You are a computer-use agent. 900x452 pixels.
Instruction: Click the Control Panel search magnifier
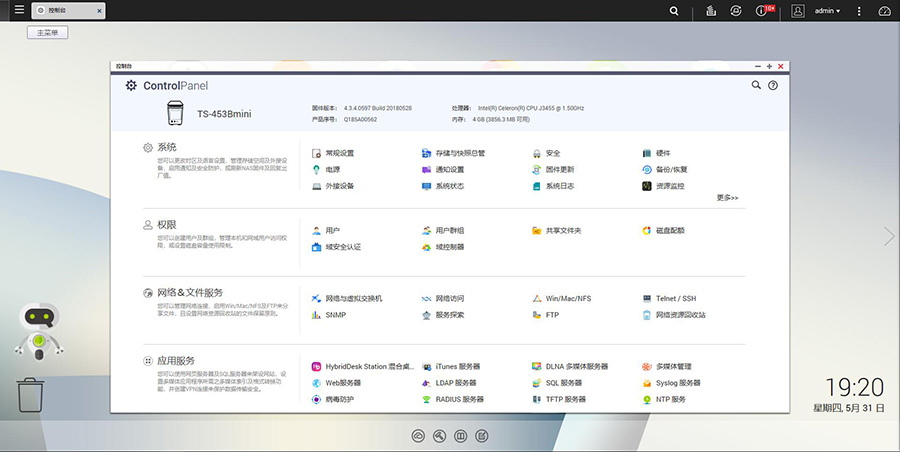[756, 86]
